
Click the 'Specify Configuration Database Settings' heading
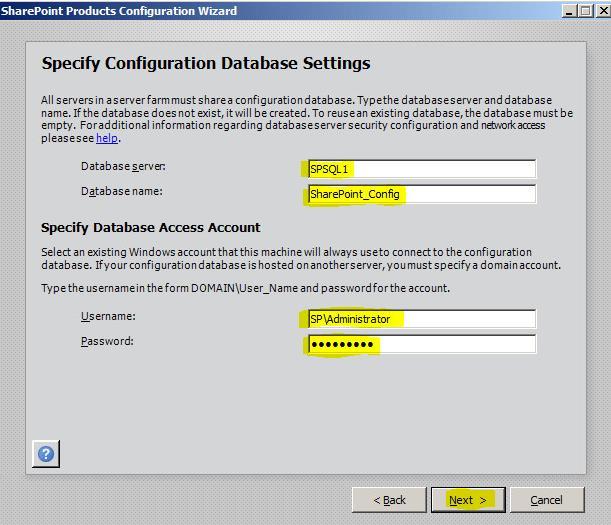(x=206, y=64)
